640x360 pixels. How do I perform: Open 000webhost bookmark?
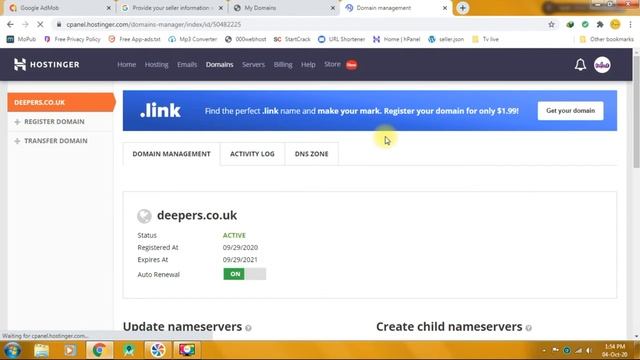[x=245, y=39]
